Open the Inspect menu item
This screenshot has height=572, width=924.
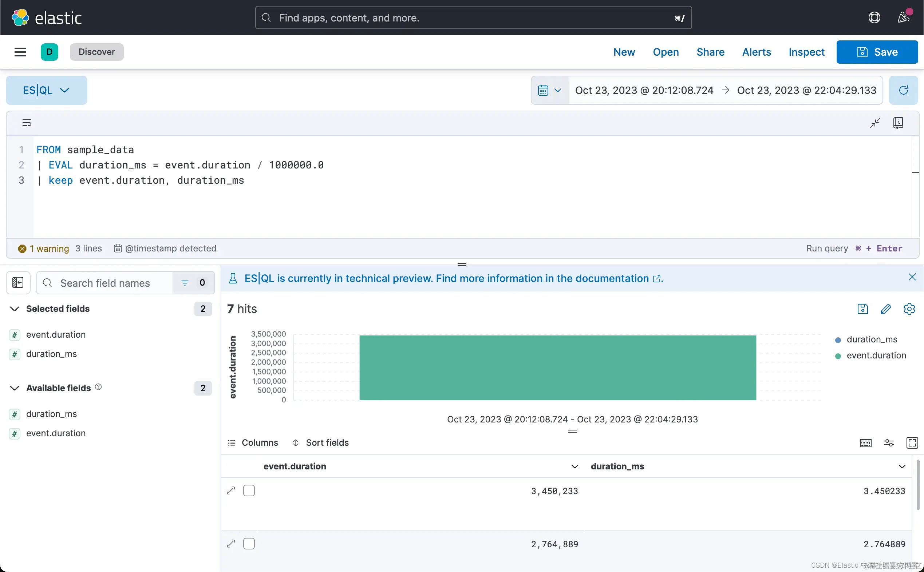click(806, 52)
